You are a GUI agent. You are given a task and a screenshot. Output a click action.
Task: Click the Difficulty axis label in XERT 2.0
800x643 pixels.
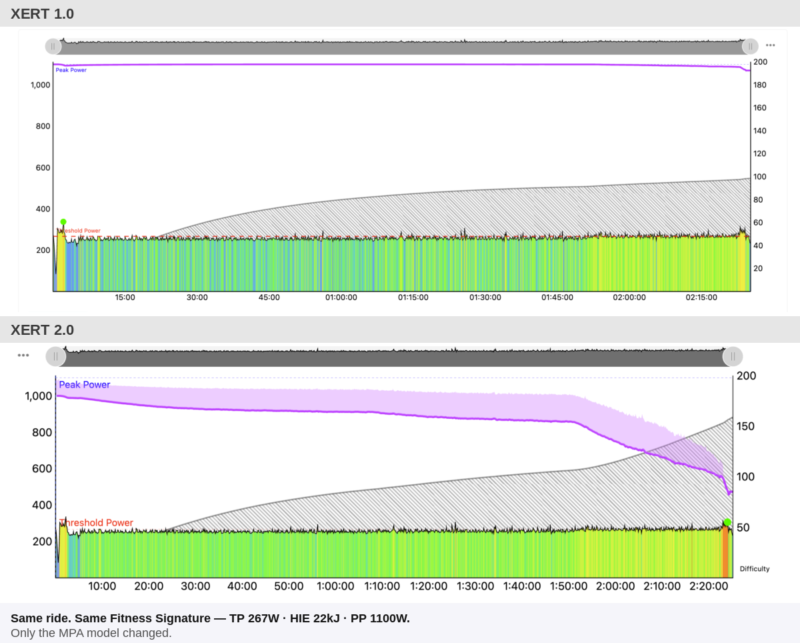pos(755,568)
